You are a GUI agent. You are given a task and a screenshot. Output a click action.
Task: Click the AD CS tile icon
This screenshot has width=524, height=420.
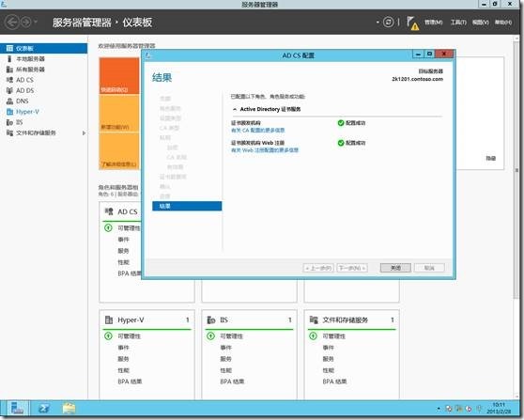coord(109,211)
